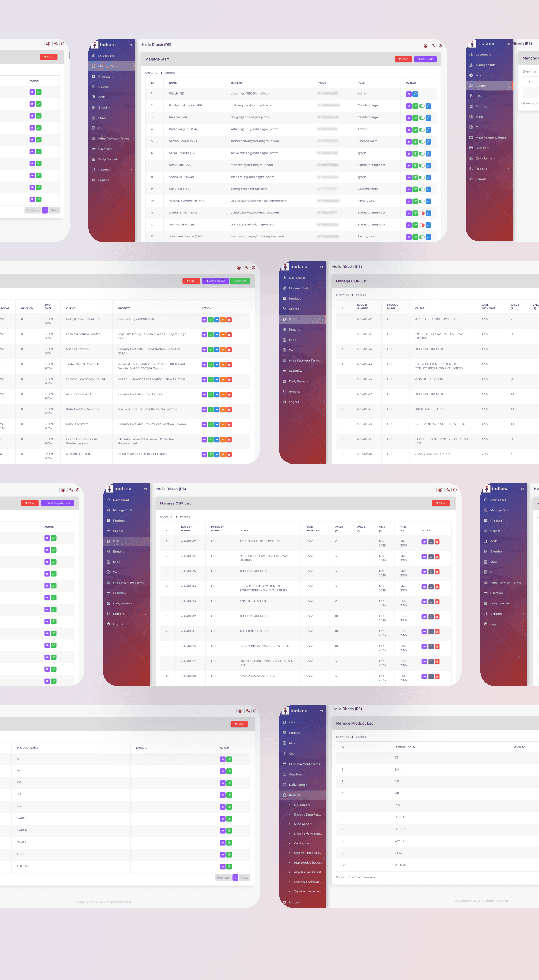Click the view eye icon in Ritesh (RS) row
Screen dimensions: 539x980
point(408,94)
